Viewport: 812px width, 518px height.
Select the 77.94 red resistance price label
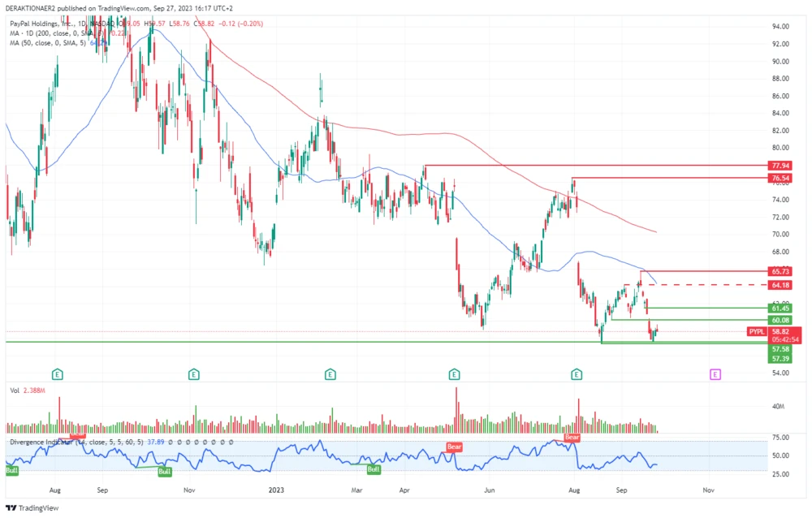coord(781,165)
